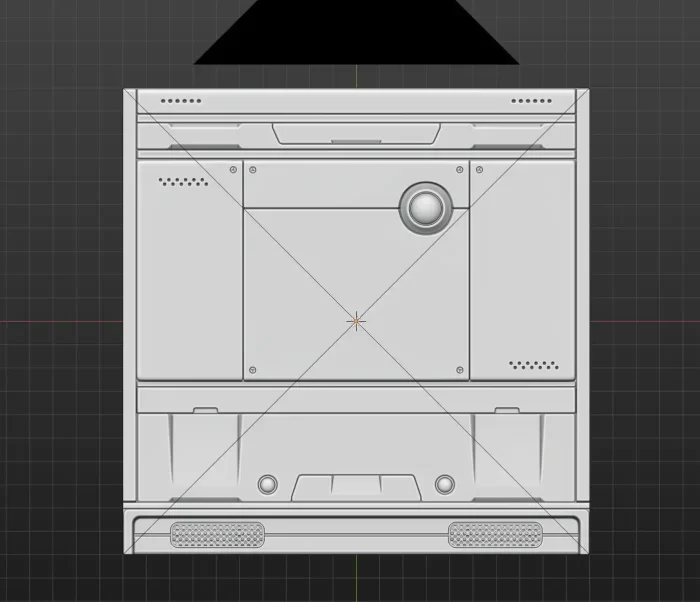The image size is (700, 602).
Task: Select the bottom-right mesh grille
Action: pyautogui.click(x=495, y=535)
